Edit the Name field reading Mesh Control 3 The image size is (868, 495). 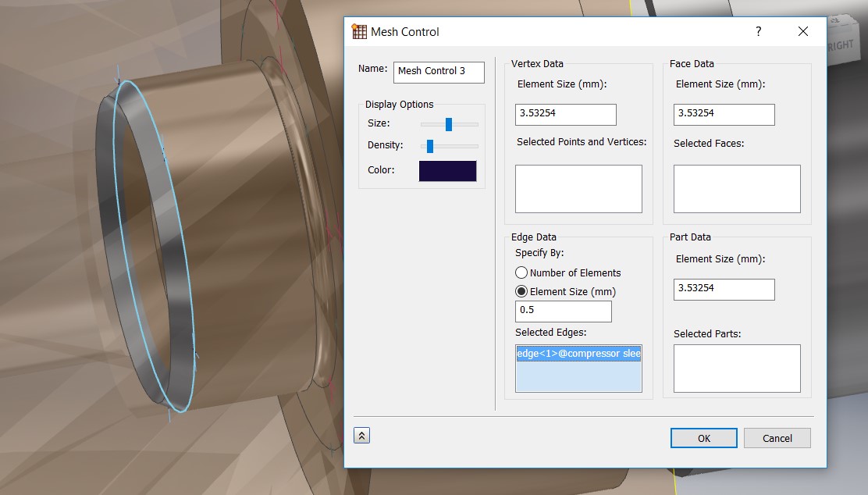click(x=438, y=72)
